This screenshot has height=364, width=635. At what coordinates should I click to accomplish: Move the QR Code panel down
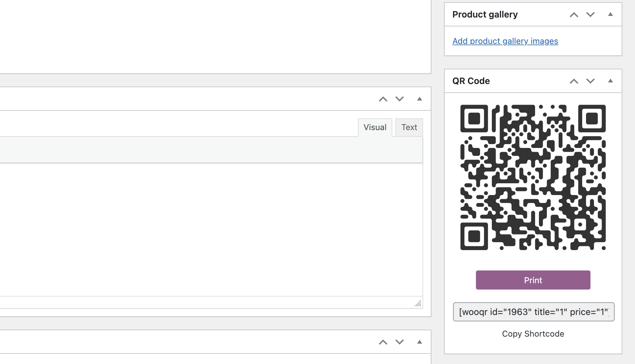pyautogui.click(x=590, y=81)
